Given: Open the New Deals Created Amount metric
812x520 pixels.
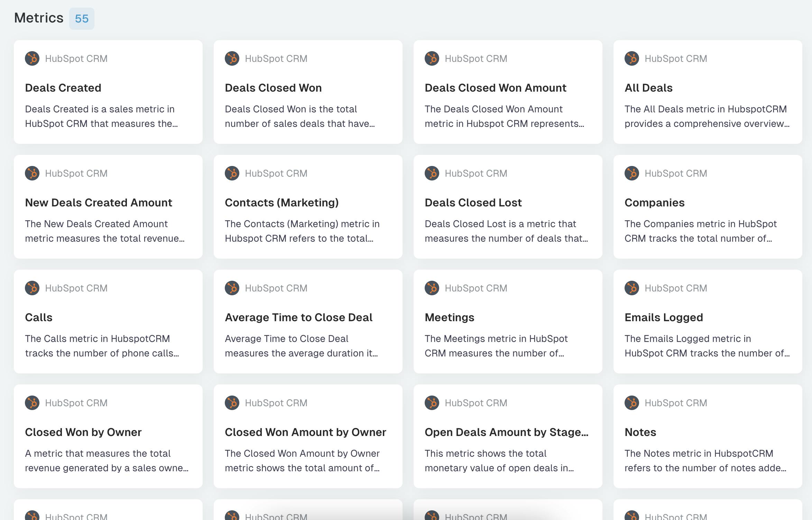Looking at the screenshot, I should click(x=99, y=203).
